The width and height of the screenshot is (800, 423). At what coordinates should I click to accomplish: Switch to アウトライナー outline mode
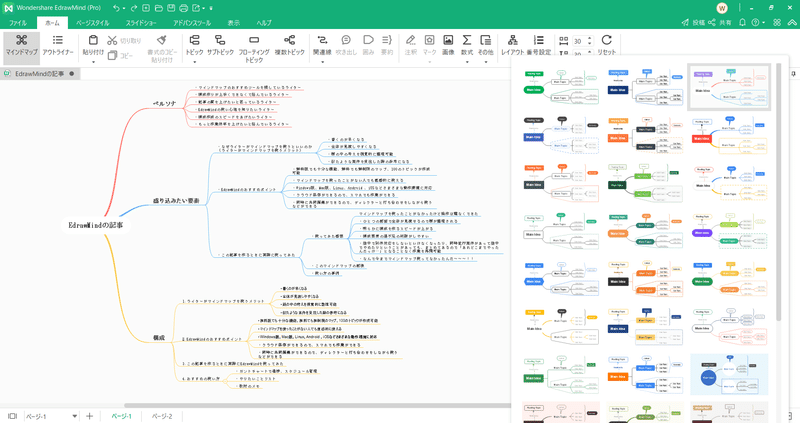coord(58,45)
